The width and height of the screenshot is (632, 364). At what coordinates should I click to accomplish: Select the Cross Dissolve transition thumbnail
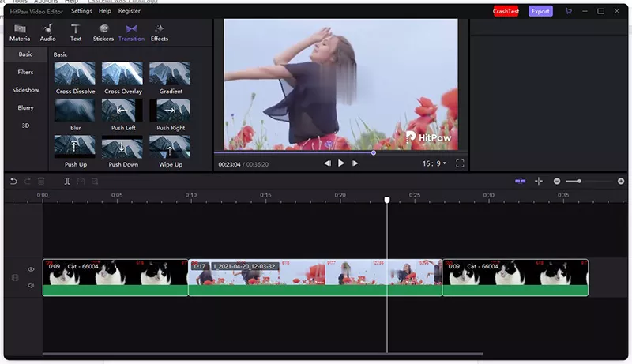pos(75,74)
